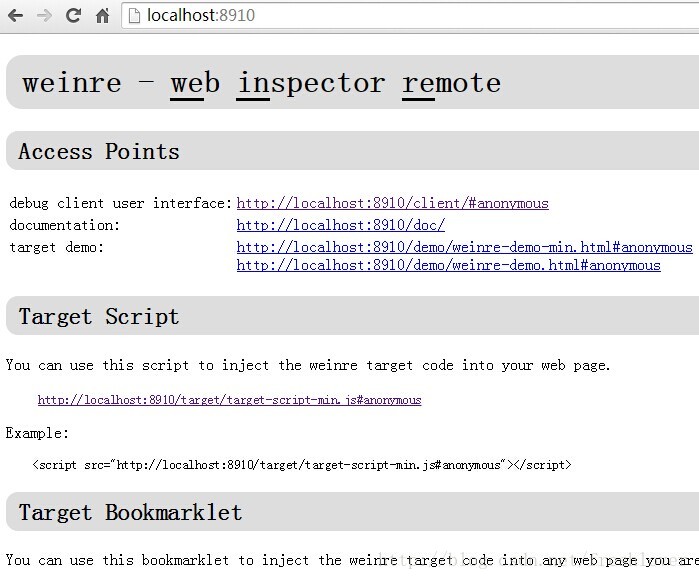Click the 'Target Script' heading
699x580 pixels.
point(99,317)
